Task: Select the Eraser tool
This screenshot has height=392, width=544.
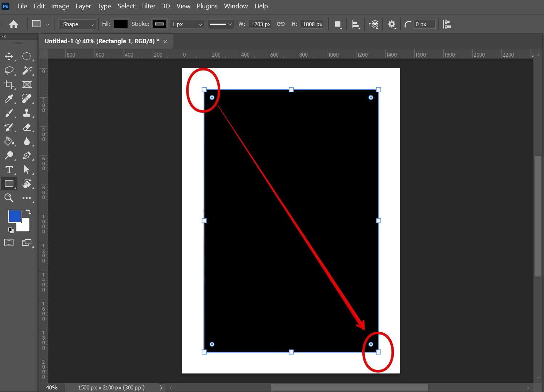Action: [27, 127]
